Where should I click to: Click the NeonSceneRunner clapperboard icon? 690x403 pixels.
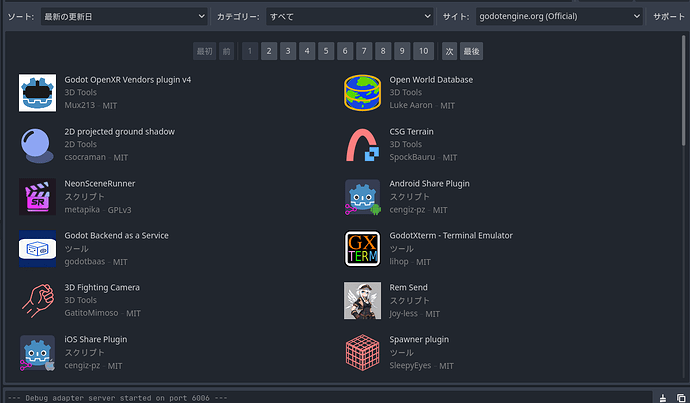point(37,197)
